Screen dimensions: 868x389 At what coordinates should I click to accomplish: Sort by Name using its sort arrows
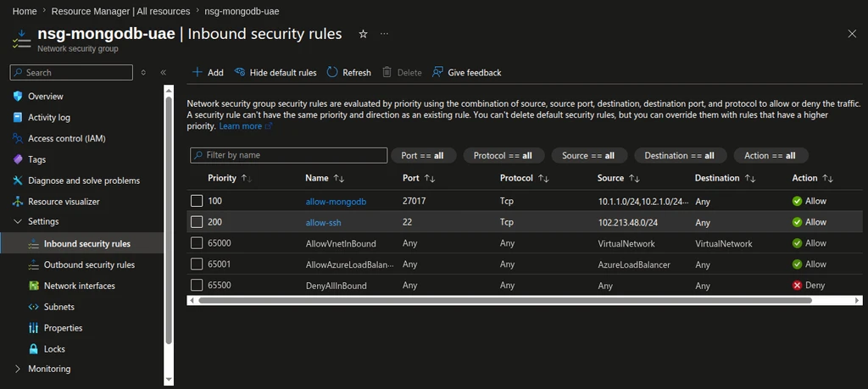coord(339,178)
